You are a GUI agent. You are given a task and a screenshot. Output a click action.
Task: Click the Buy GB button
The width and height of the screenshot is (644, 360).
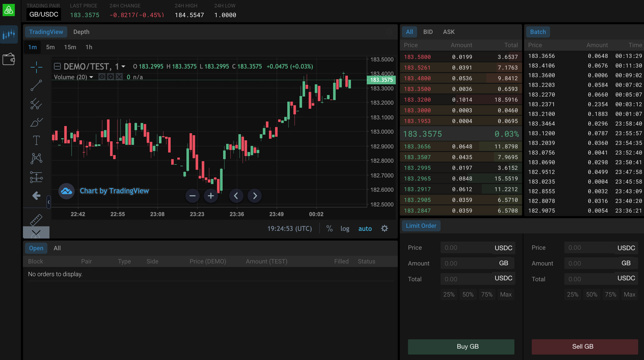461,347
